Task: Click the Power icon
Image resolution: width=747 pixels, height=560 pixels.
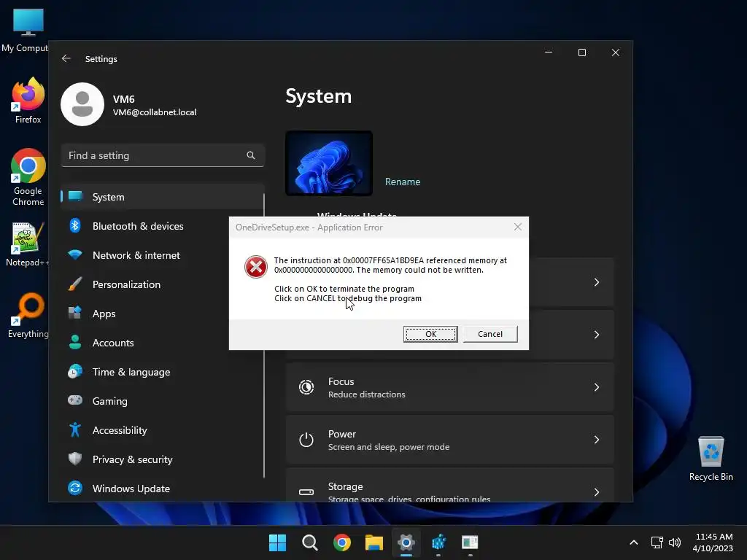Action: coord(306,440)
